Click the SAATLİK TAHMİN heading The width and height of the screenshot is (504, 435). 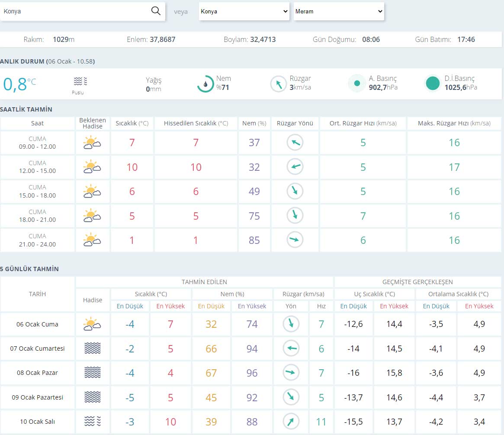(x=26, y=109)
